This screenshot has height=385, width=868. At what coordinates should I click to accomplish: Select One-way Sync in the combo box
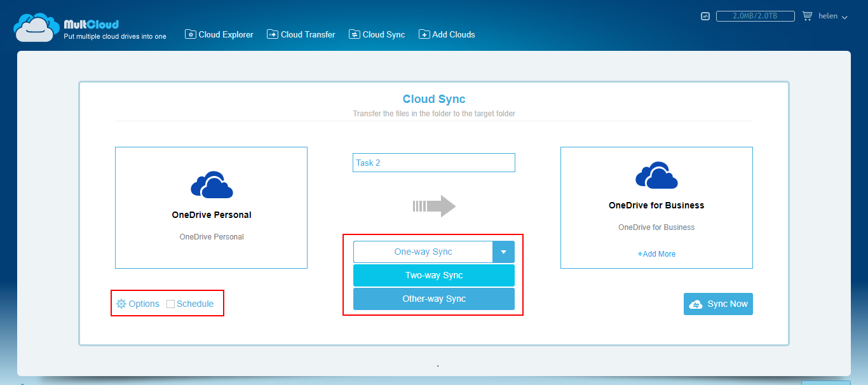tap(423, 252)
